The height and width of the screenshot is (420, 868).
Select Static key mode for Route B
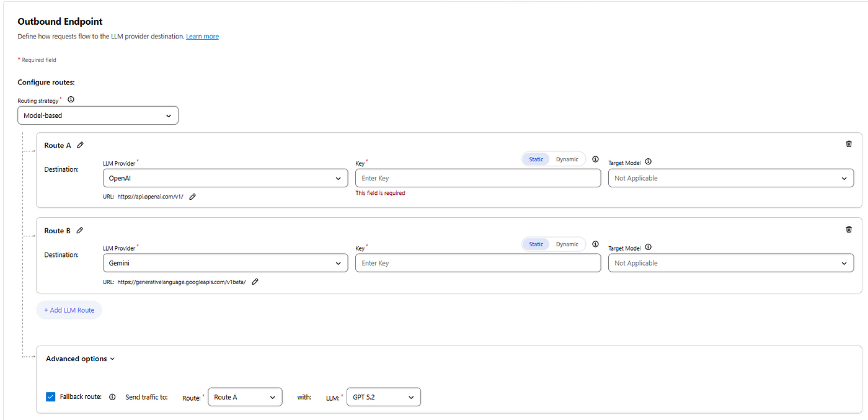pos(536,244)
